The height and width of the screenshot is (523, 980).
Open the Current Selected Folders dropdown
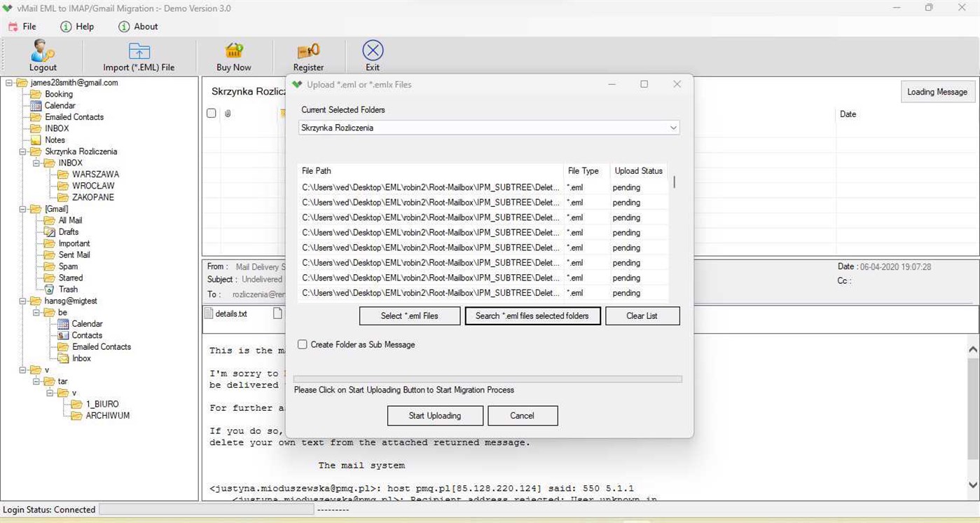(673, 128)
